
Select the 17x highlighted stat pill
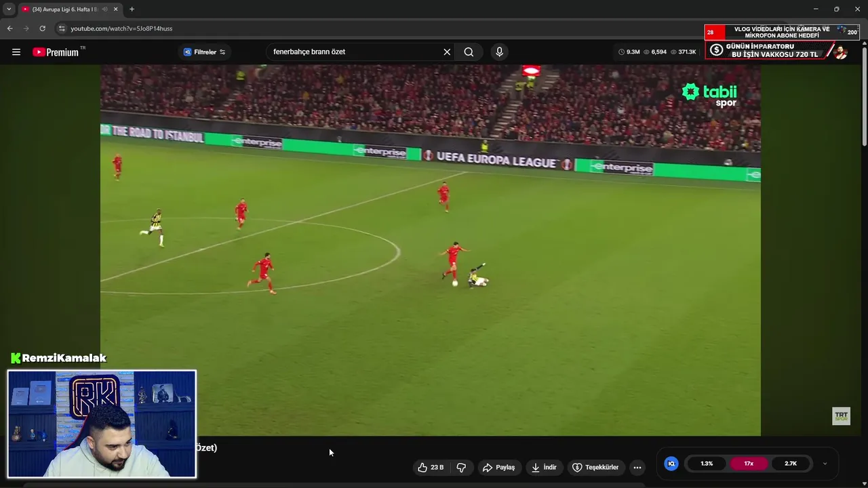749,464
